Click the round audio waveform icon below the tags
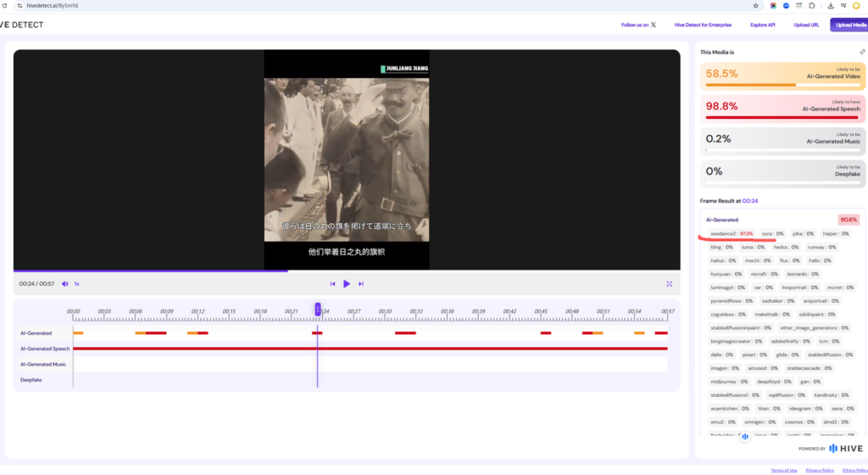 click(744, 437)
